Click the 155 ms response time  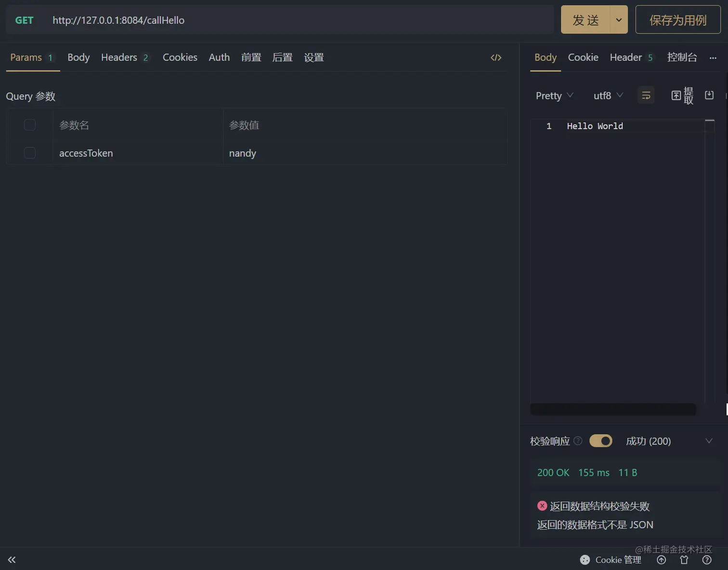[594, 473]
